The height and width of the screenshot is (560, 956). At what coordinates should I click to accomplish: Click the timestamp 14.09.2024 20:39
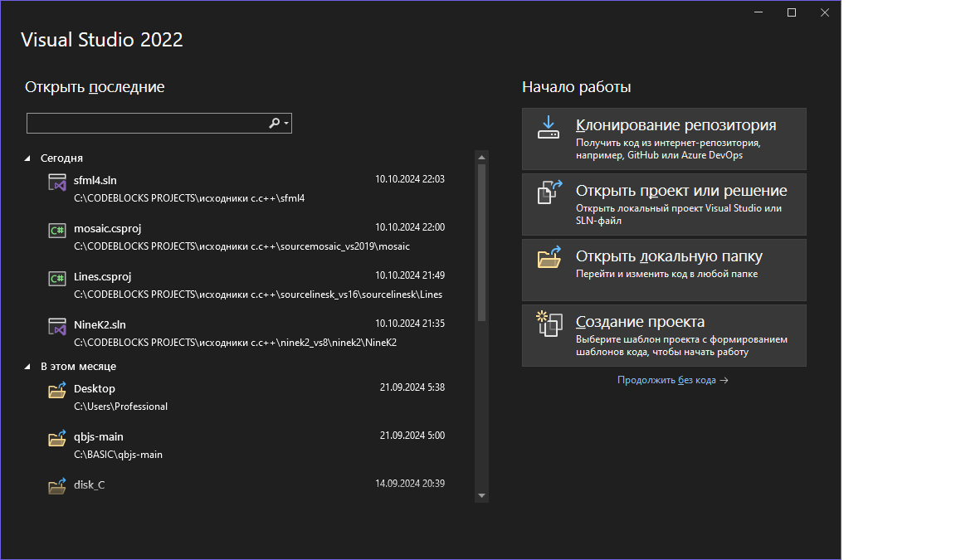(x=410, y=484)
